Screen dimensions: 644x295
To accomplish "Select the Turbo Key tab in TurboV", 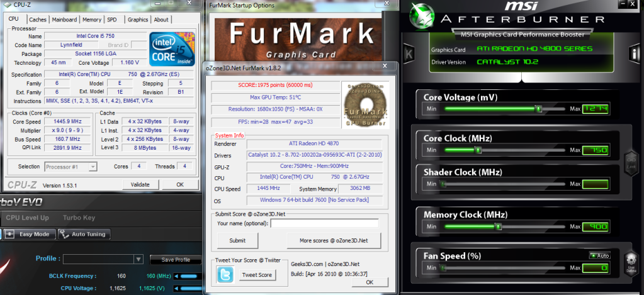I will coord(79,218).
